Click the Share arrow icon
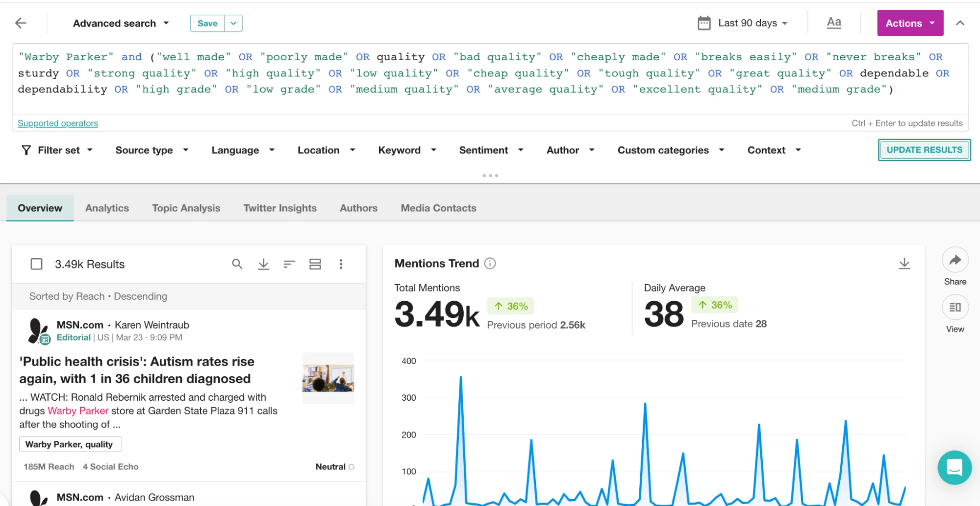The width and height of the screenshot is (980, 506). click(955, 260)
